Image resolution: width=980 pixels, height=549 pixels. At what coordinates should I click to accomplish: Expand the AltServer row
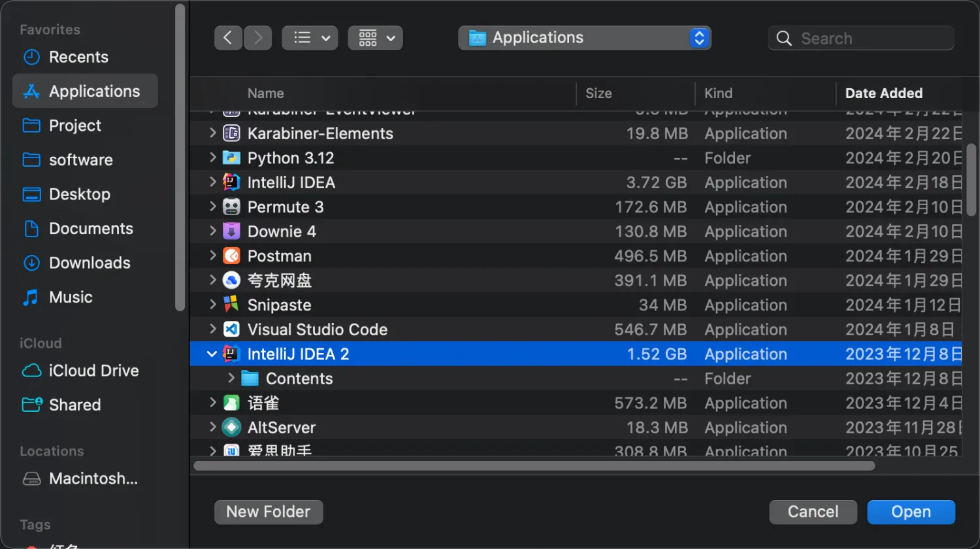(212, 427)
